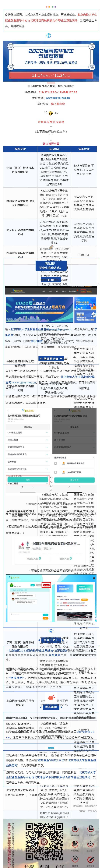
Task: Click the yellow downward arrow icon
Action: 51,113
